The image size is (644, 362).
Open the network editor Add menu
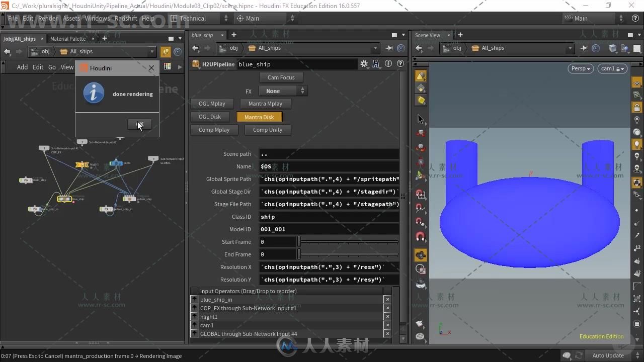pos(22,67)
